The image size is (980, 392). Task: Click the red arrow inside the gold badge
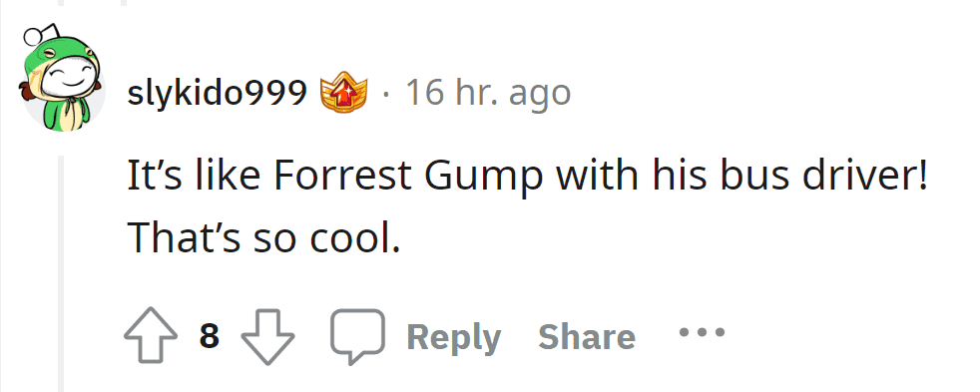[x=344, y=93]
